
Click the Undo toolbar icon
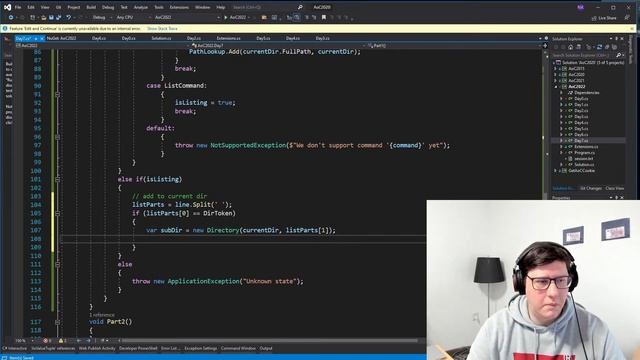[69, 18]
